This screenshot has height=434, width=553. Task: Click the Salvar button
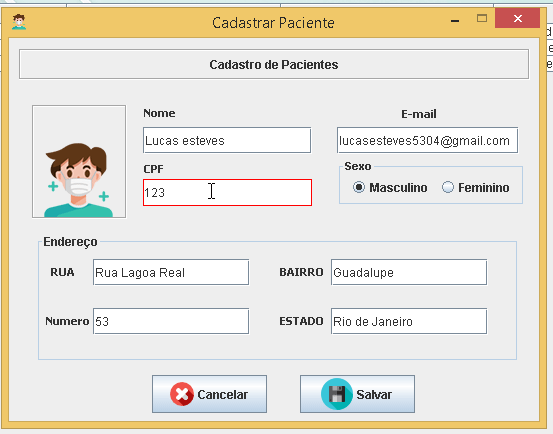(357, 394)
